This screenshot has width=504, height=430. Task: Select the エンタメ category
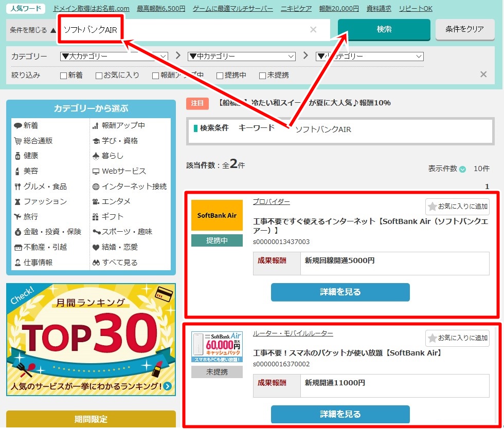116,202
